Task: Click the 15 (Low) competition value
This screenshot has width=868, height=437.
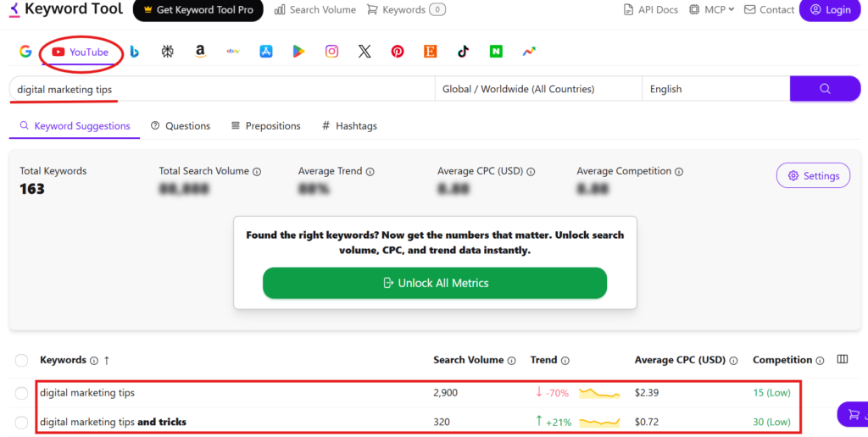Action: coord(771,393)
